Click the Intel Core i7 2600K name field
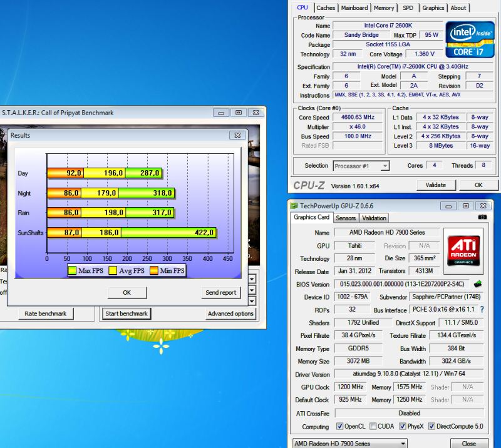The width and height of the screenshot is (501, 448). [x=388, y=25]
